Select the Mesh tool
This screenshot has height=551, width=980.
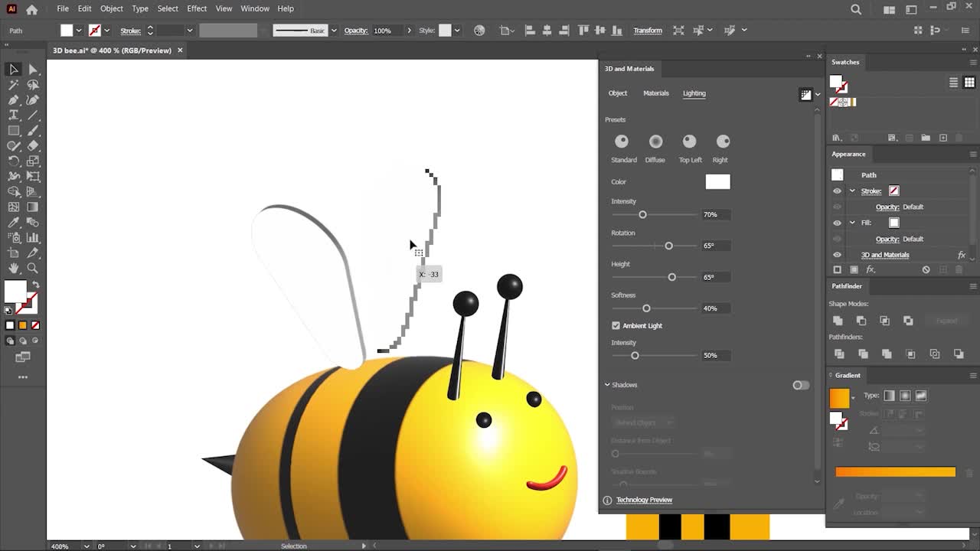(14, 207)
